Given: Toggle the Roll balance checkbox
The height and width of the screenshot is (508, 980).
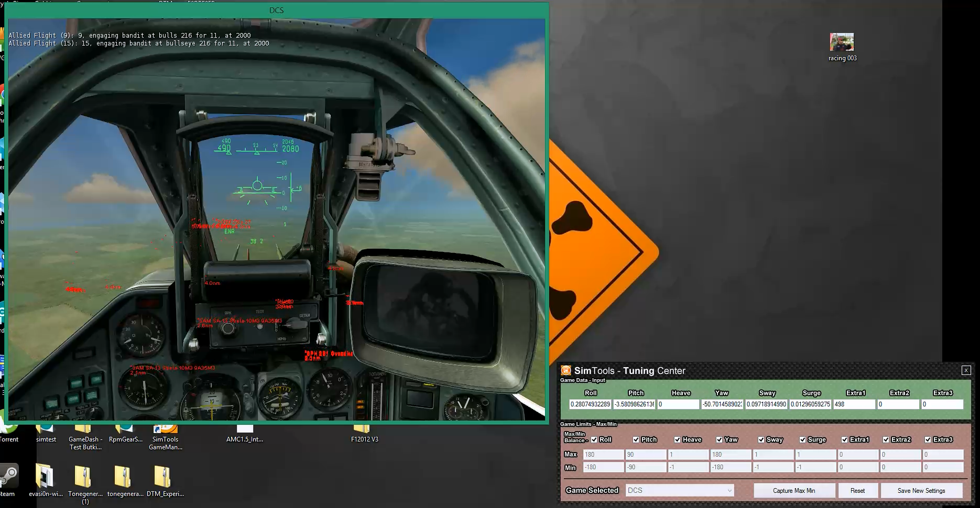Looking at the screenshot, I should click(x=594, y=440).
